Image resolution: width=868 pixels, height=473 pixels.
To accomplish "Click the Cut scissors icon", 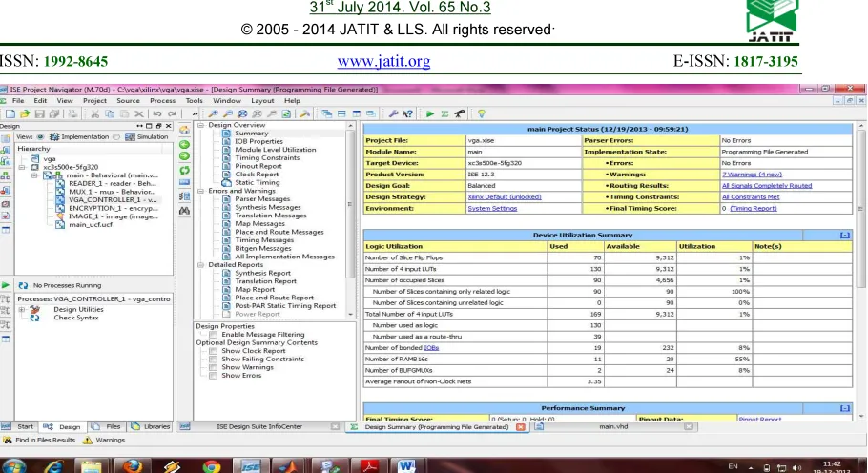I will [95, 114].
